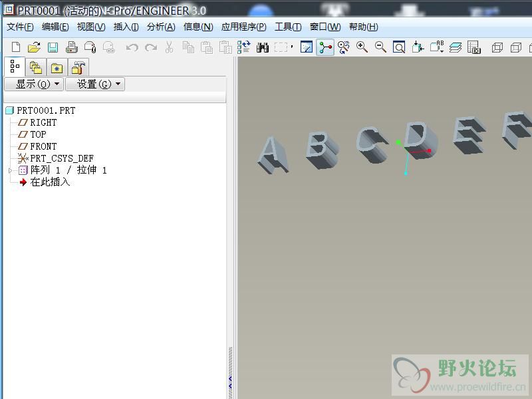
Task: Collapse the navigator panel with sash arrows
Action: [x=230, y=382]
